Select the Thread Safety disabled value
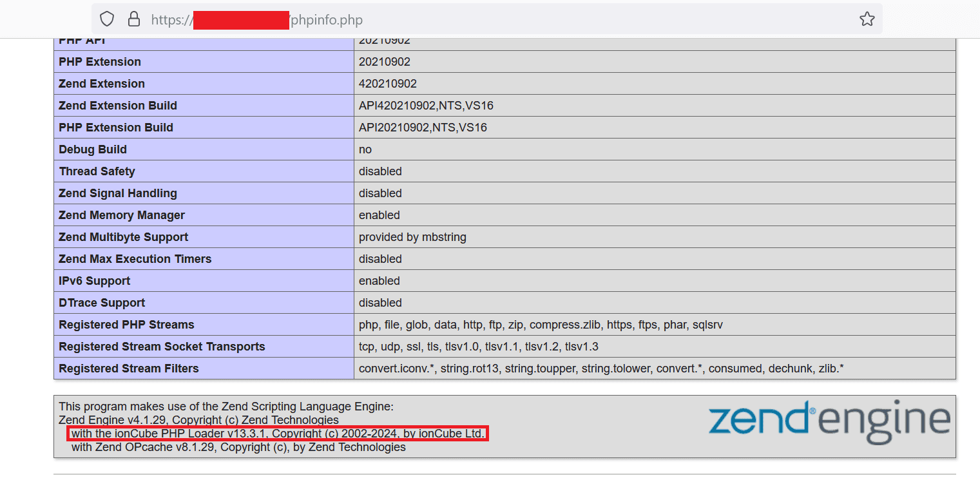 (x=380, y=171)
